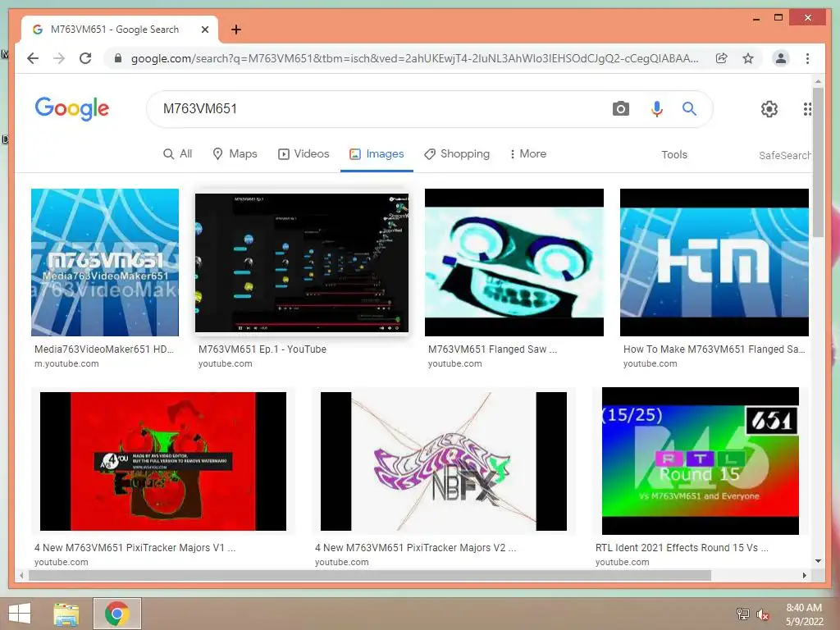Switch to the All results tab
This screenshot has height=630, width=840.
point(177,153)
